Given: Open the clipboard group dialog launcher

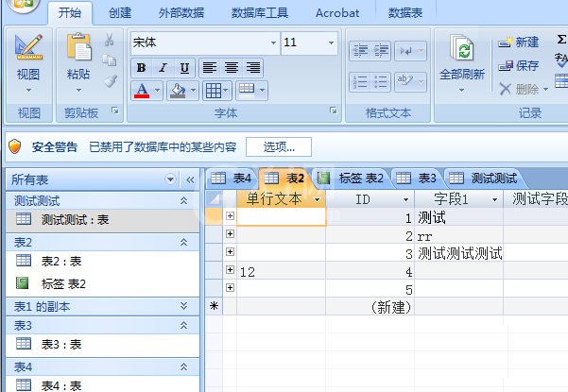Looking at the screenshot, I should click(115, 111).
